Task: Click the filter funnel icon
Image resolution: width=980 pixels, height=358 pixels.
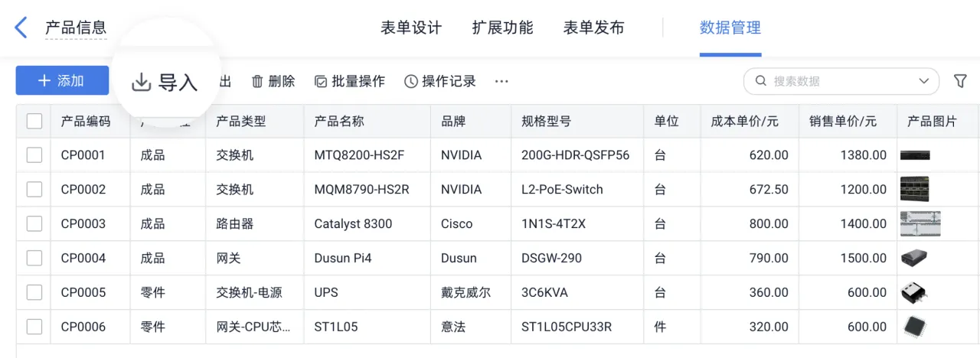Action: coord(960,81)
